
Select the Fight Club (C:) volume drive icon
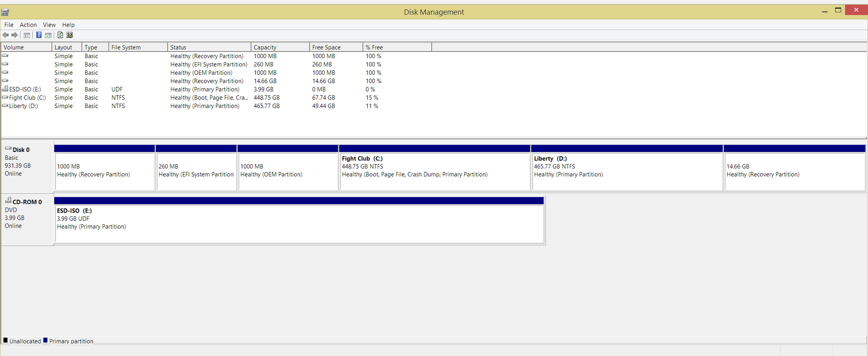(x=5, y=97)
